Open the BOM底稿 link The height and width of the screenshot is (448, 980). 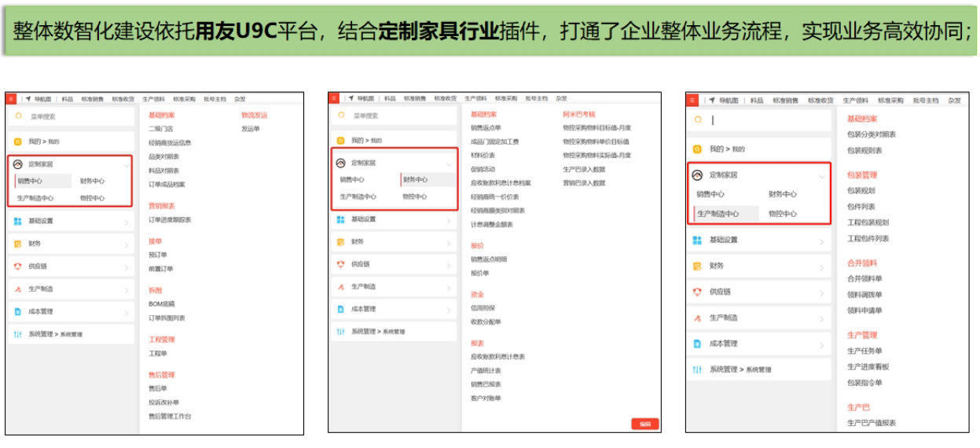162,303
